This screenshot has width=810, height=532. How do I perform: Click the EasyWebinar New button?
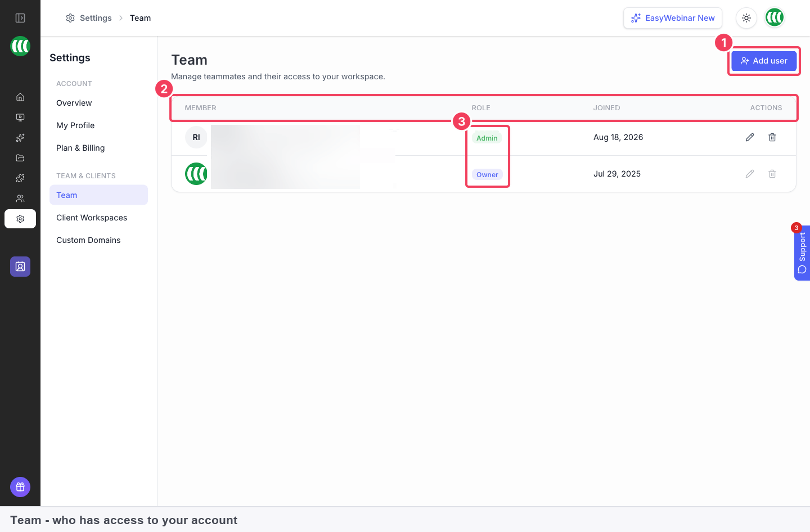coord(673,18)
